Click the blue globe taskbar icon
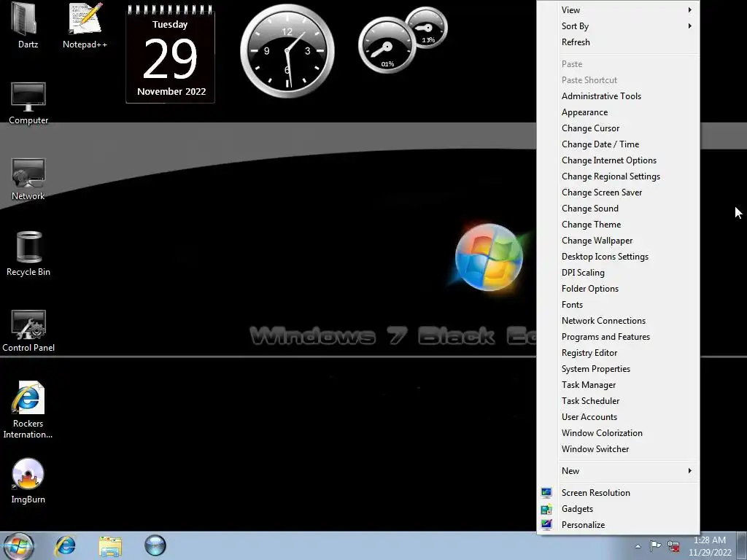 (155, 545)
